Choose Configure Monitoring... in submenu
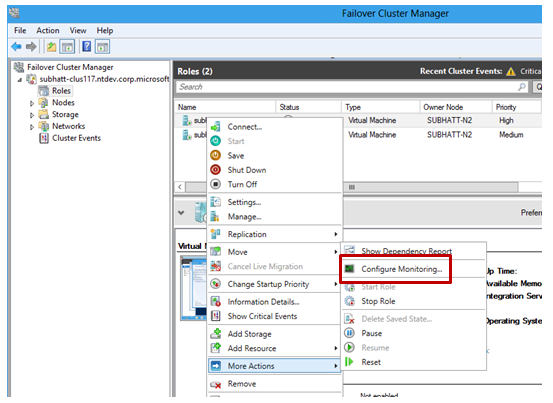 pos(401,269)
